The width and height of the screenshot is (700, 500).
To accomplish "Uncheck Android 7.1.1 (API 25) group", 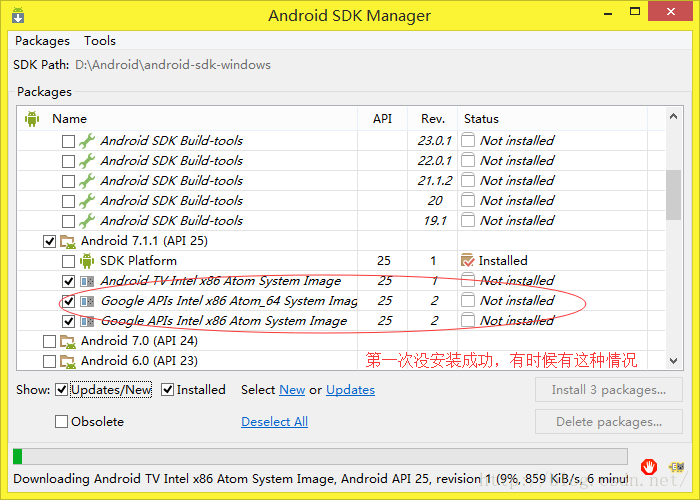I will (x=49, y=242).
